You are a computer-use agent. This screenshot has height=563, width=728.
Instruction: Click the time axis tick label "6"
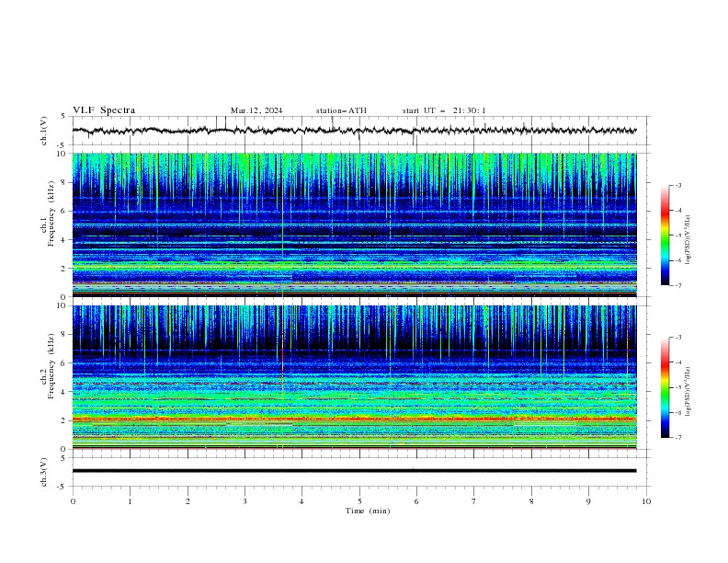(x=416, y=501)
